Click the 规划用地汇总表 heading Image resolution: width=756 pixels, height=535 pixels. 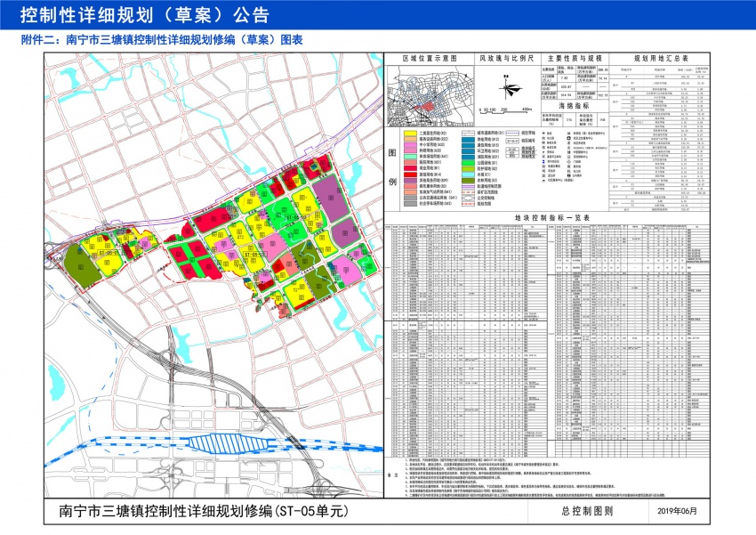661,59
